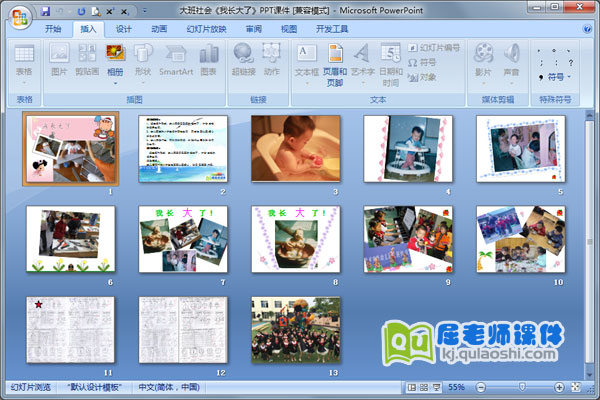Switch to the 审阅 tab

254,29
